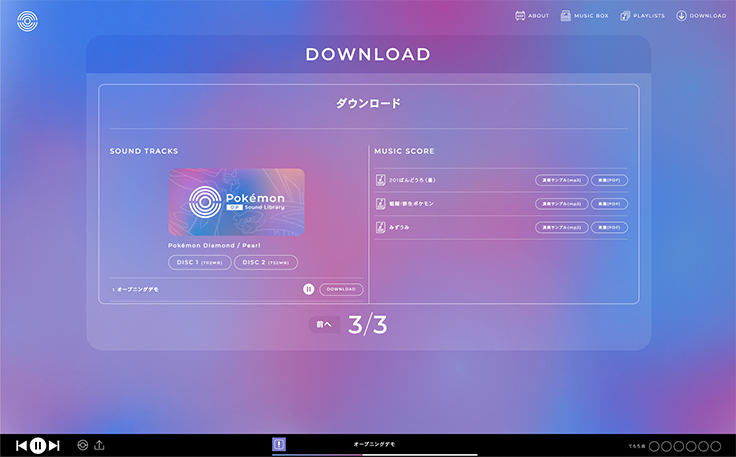Select the オープニングデモ track row title
This screenshot has width=736, height=457.
[x=138, y=289]
